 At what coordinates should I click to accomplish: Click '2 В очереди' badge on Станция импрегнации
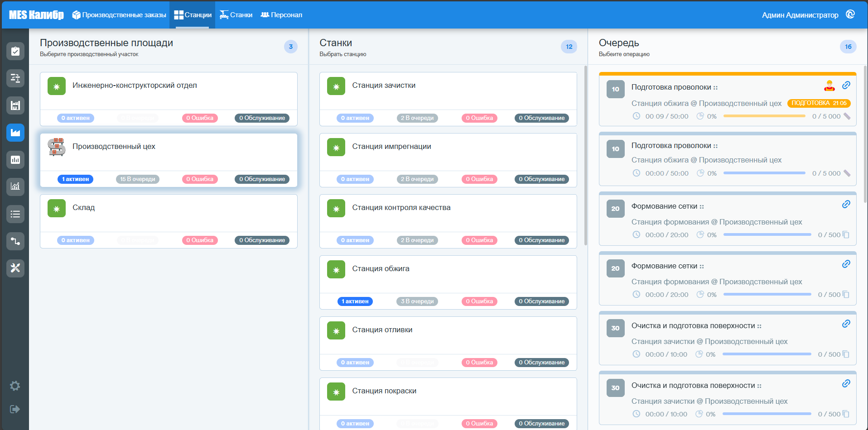point(417,179)
